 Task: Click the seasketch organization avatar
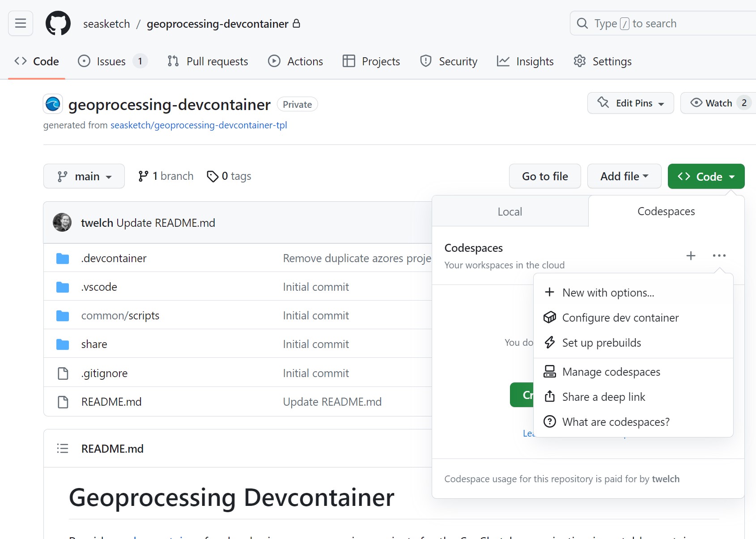(53, 104)
